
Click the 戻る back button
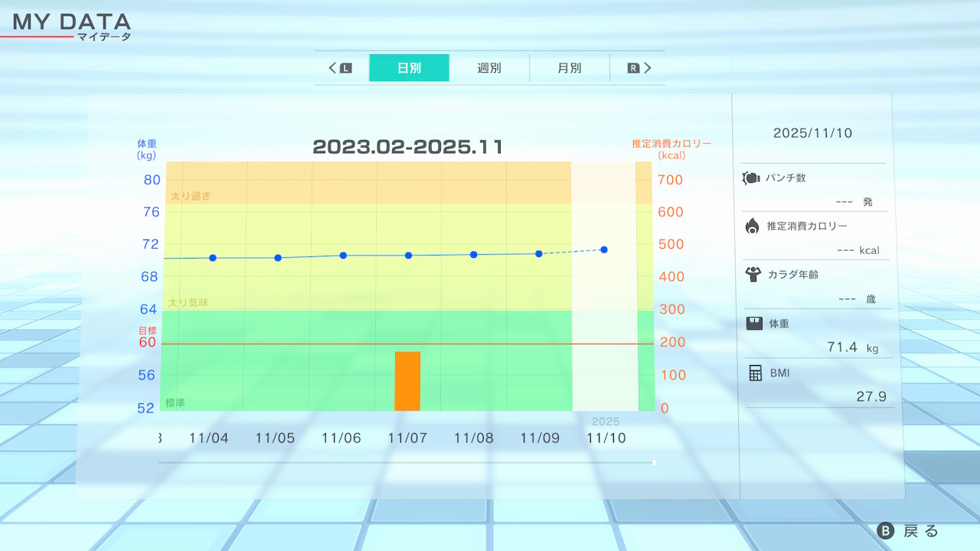[x=920, y=531]
